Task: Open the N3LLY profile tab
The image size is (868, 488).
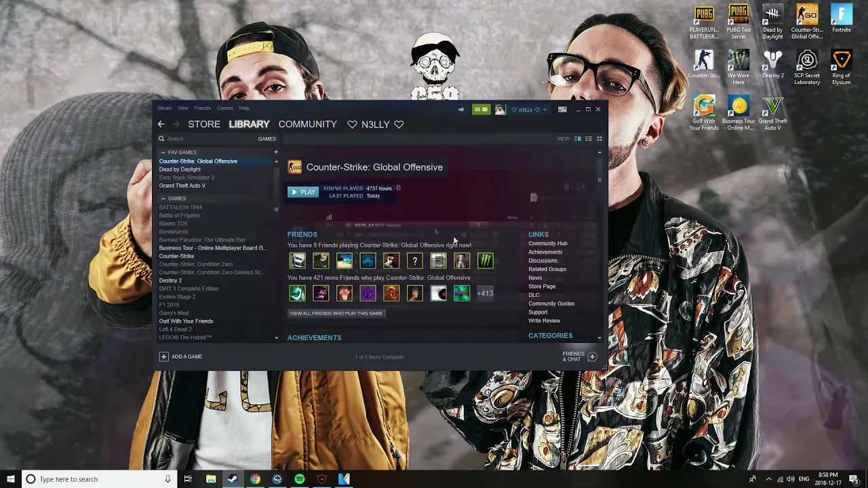Action: tap(375, 124)
